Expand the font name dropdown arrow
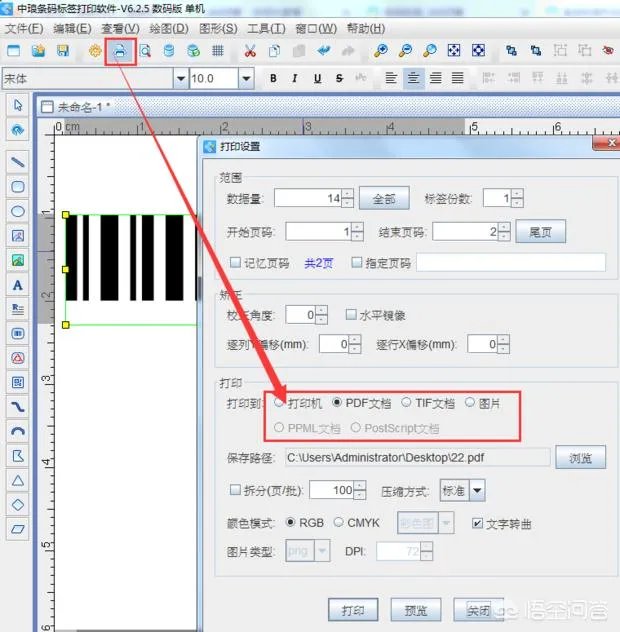The height and width of the screenshot is (632, 620). coord(181,78)
